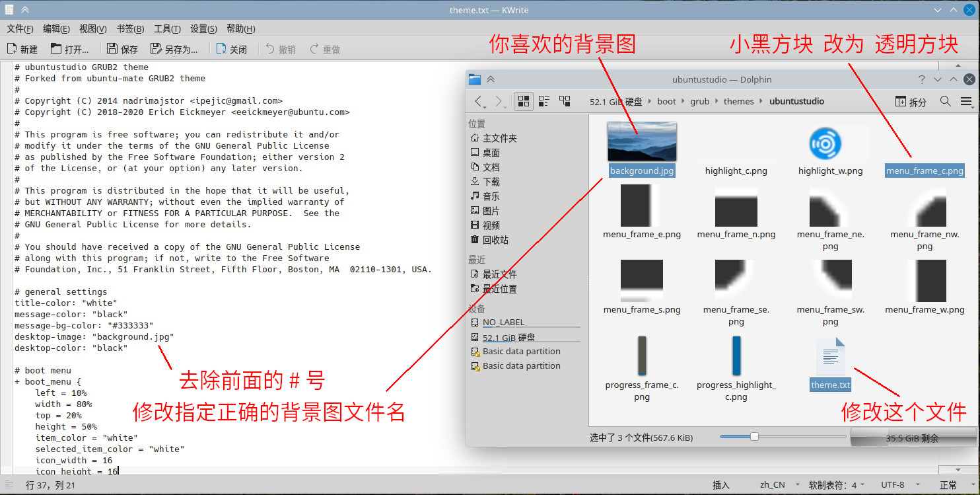Open 文件 menu in KWrite
Screen dimensions: 980x495
pos(20,28)
